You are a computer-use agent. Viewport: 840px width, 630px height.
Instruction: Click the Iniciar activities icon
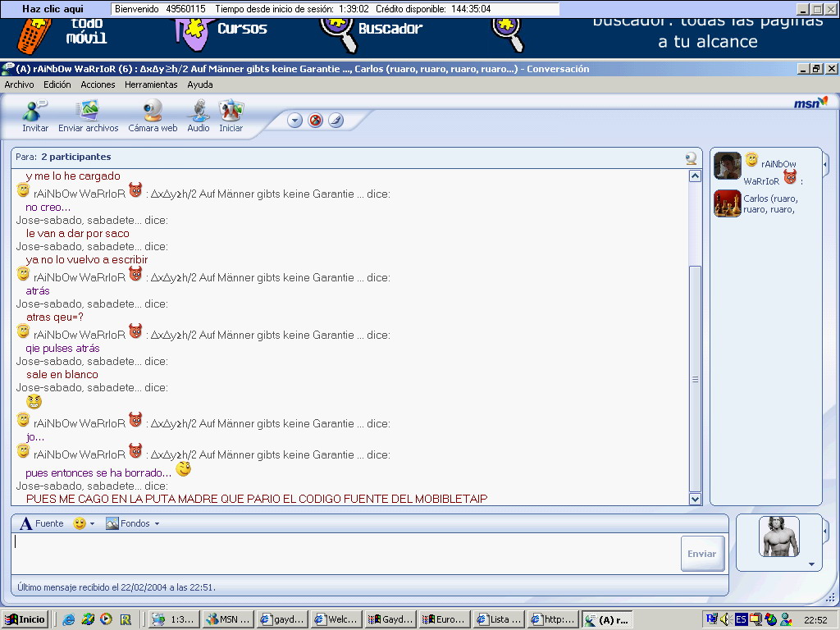231,111
